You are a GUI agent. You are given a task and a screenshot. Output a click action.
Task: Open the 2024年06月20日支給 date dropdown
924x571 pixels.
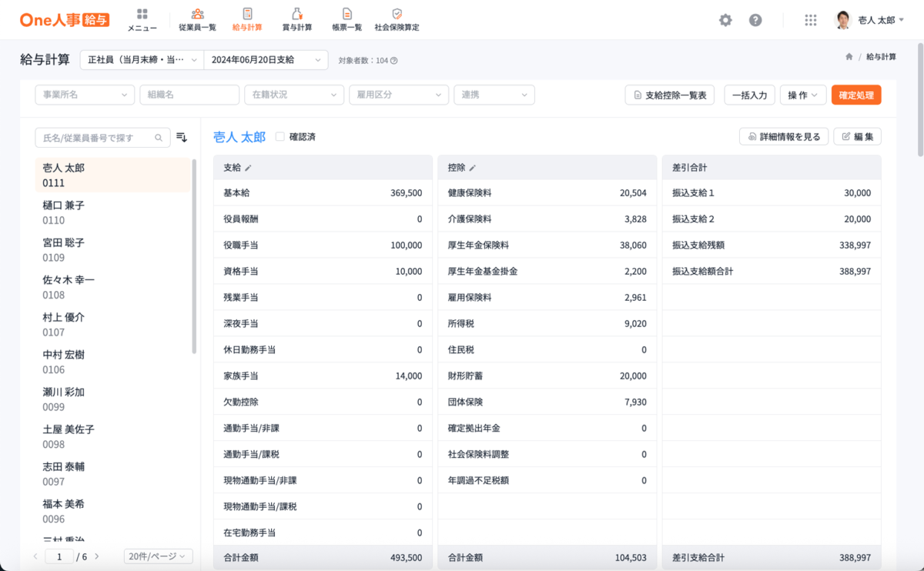tap(266, 59)
